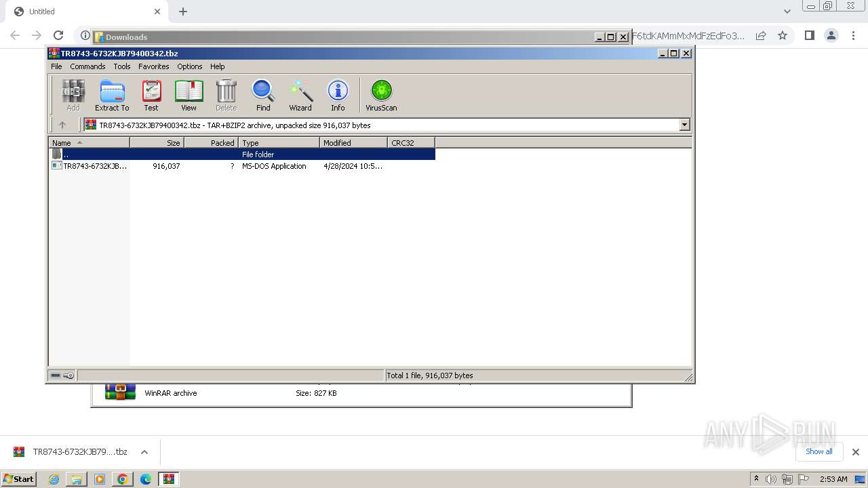Click the Add toolbar icon in WinRAR

pos(73,95)
